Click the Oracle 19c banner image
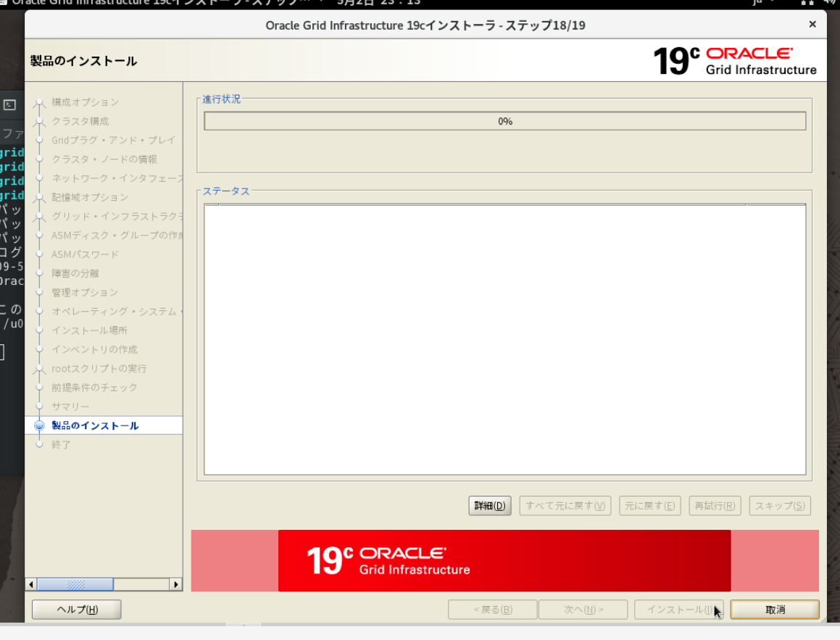Viewport: 840px width, 640px height. point(504,561)
